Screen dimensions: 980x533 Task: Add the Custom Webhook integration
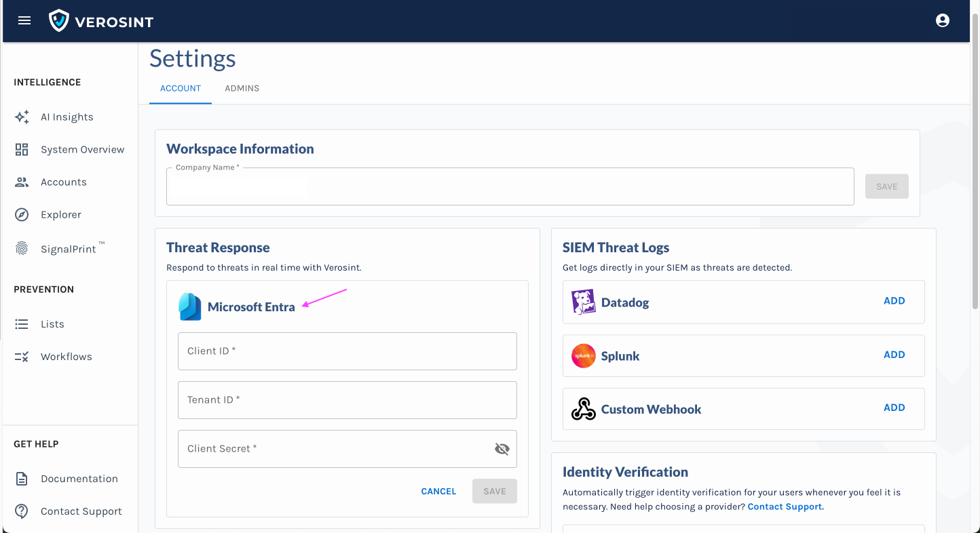pyautogui.click(x=894, y=408)
